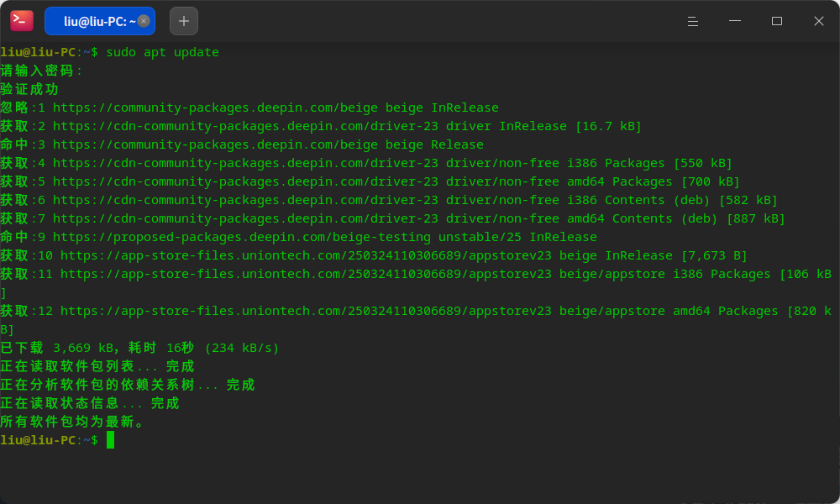Screen dimensions: 840x504
Task: Open the terminal main menu
Action: (x=693, y=21)
